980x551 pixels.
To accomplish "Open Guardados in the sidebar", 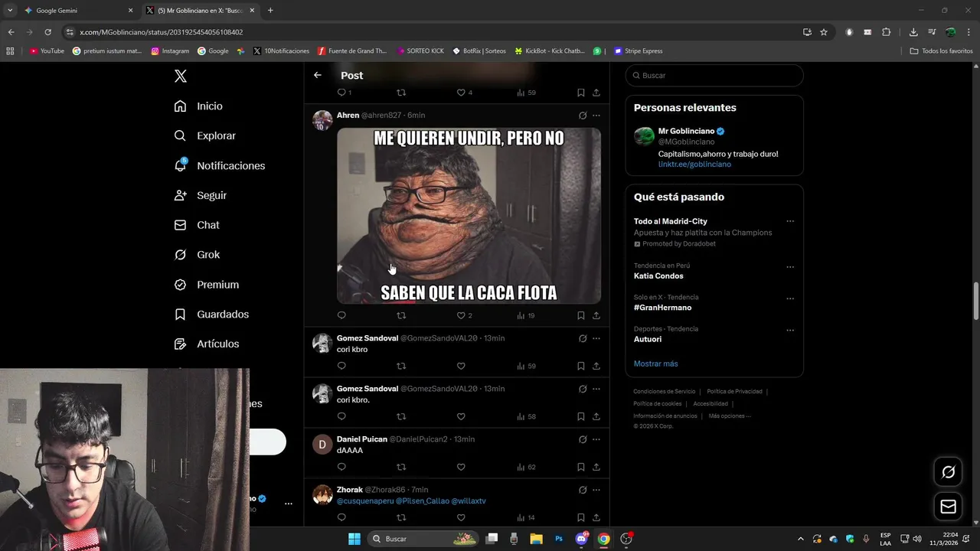I will [x=211, y=315].
